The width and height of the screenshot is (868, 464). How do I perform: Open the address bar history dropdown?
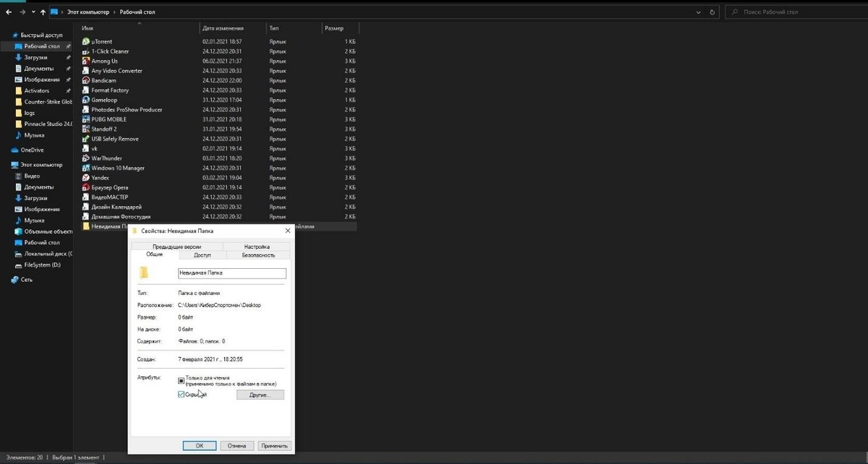pyautogui.click(x=698, y=12)
